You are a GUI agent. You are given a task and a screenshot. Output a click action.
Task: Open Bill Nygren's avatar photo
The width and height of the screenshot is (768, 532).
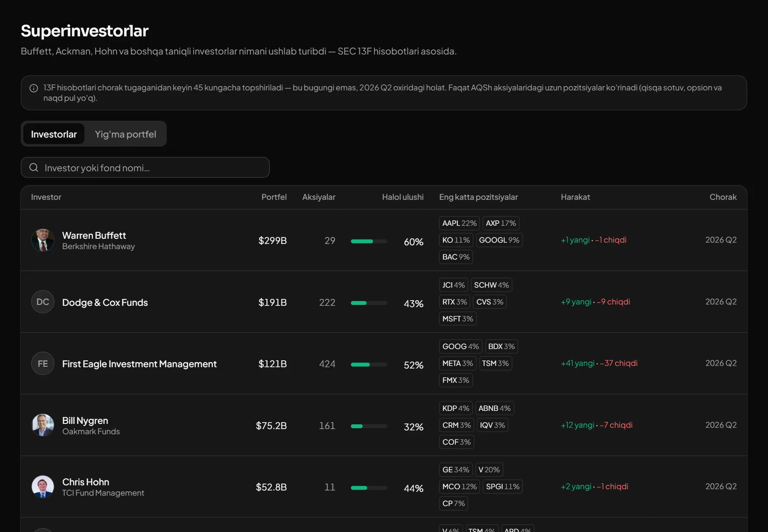(43, 425)
